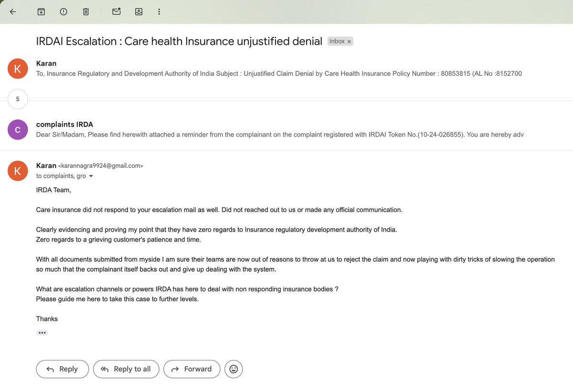Click the K avatar of the expanded message
This screenshot has width=573, height=392.
(x=18, y=171)
